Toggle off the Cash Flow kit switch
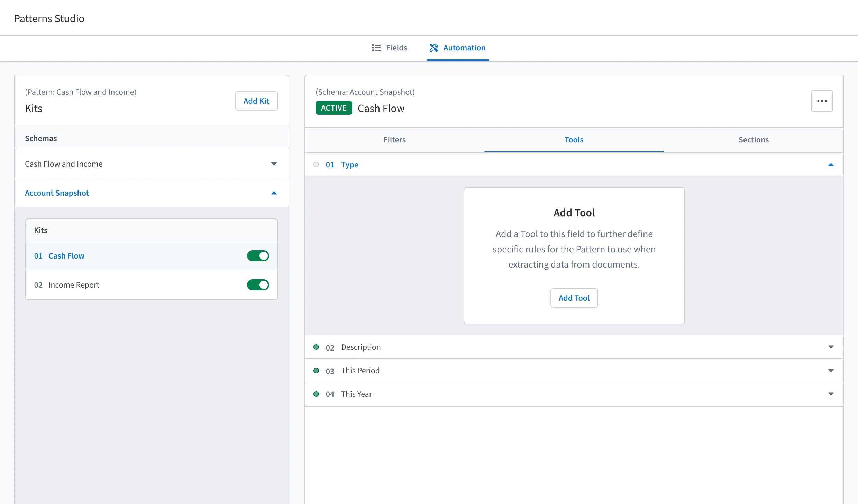The width and height of the screenshot is (858, 504). point(258,256)
